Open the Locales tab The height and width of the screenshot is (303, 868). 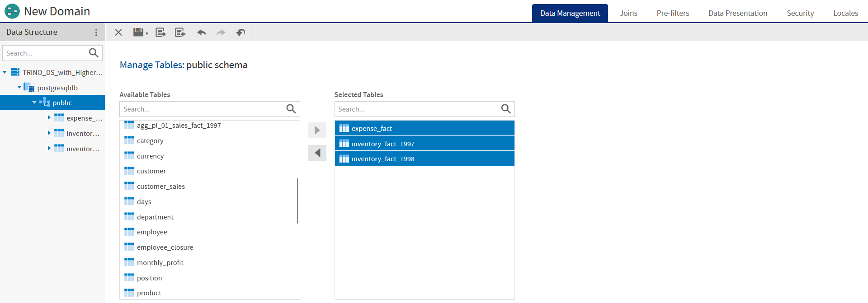coord(845,13)
